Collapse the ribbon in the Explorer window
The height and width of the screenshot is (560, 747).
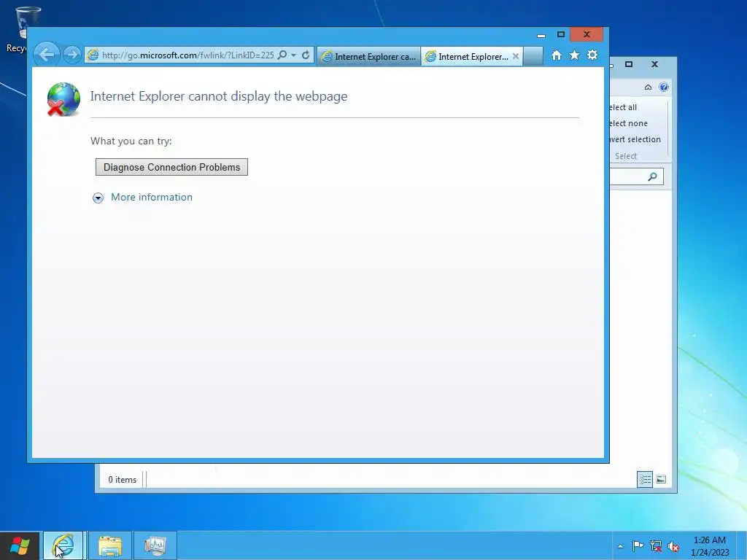[648, 87]
